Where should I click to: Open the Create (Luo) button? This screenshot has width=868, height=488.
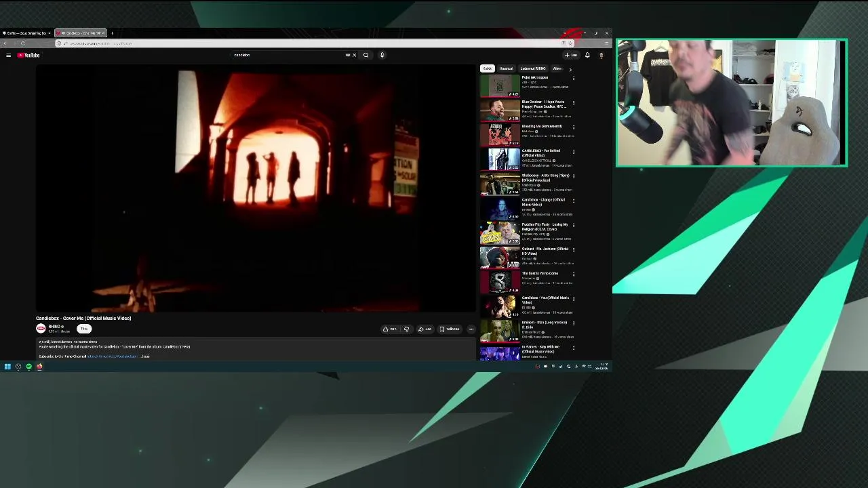point(571,55)
